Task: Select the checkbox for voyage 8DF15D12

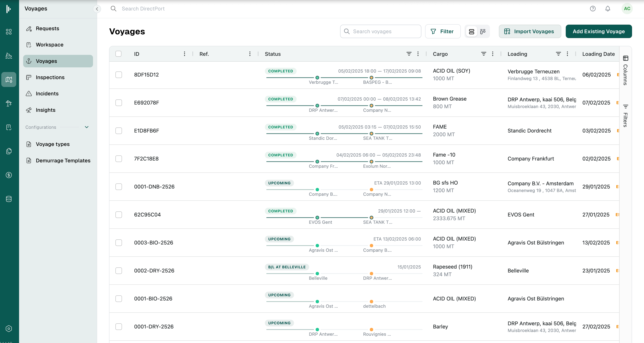Action: pyautogui.click(x=118, y=75)
